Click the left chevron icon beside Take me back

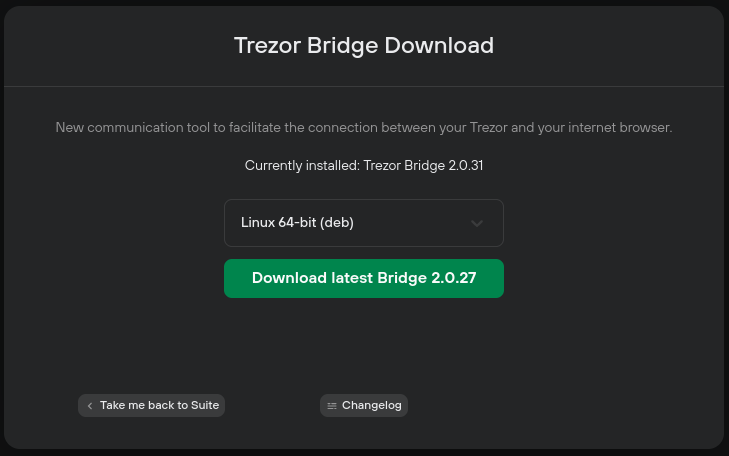[x=90, y=406]
